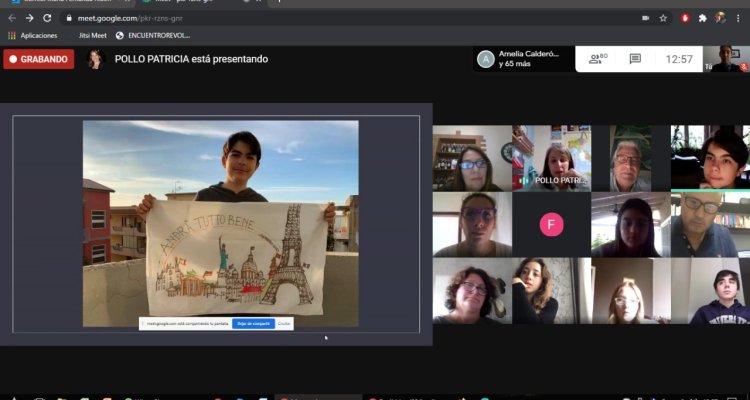This screenshot has width=750, height=400.
Task: Open the Aplicaciones bookmarks shortcut
Action: 33,35
